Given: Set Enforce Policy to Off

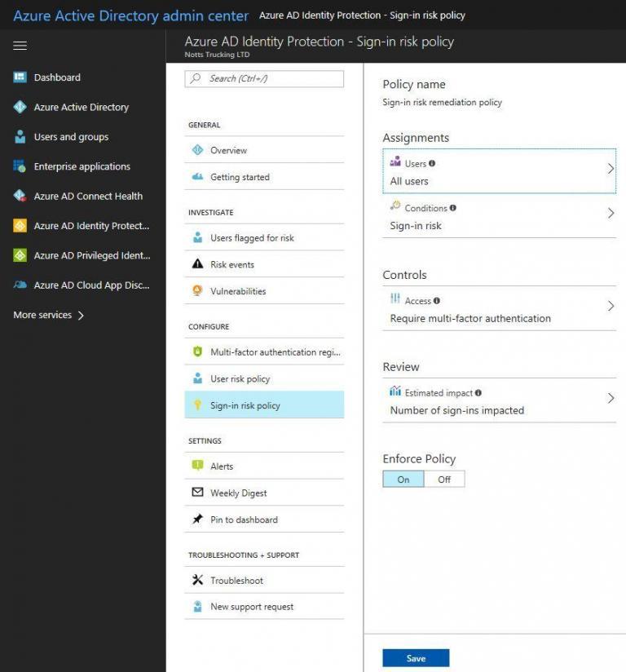Looking at the screenshot, I should 445,479.
